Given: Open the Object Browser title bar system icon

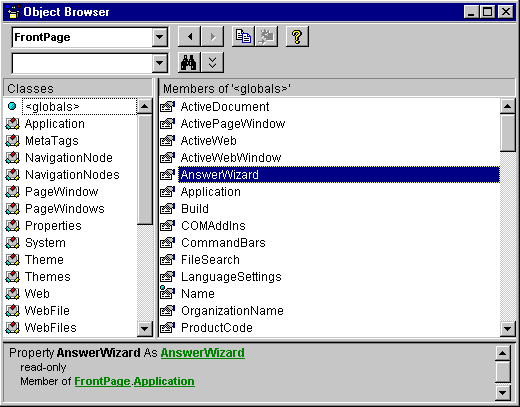Looking at the screenshot, I should (x=13, y=12).
